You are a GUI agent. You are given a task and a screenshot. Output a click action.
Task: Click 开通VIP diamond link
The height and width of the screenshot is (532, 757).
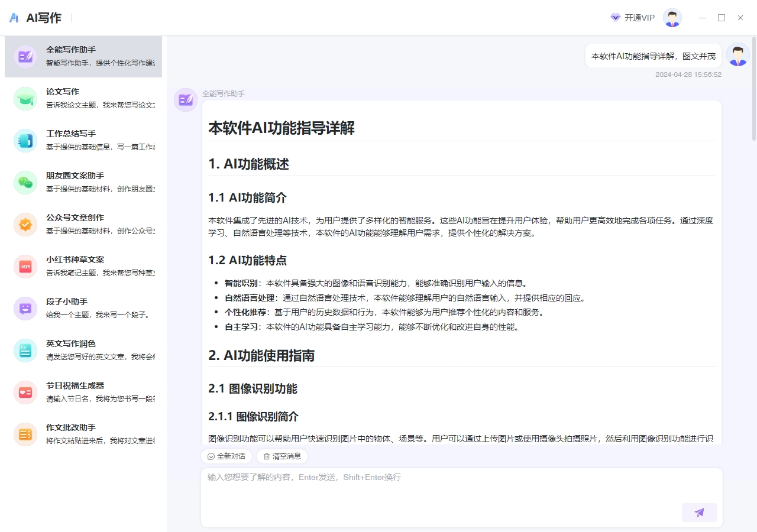click(633, 18)
